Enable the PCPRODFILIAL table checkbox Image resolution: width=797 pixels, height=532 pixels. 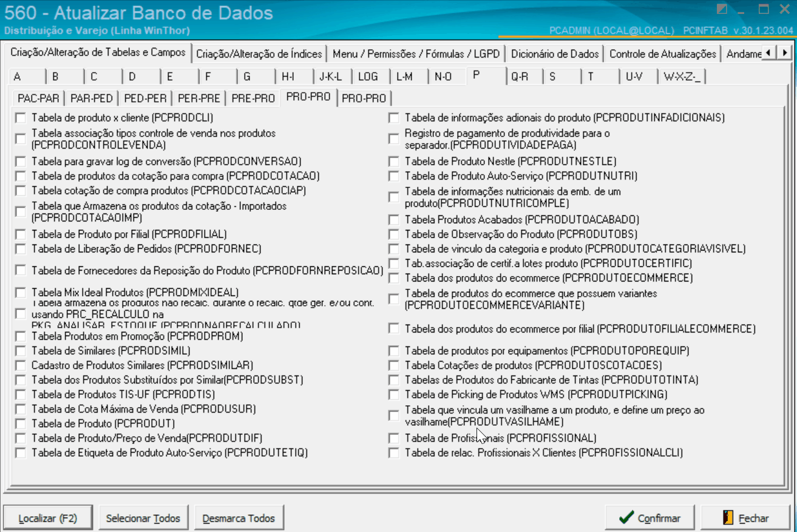pos(21,234)
